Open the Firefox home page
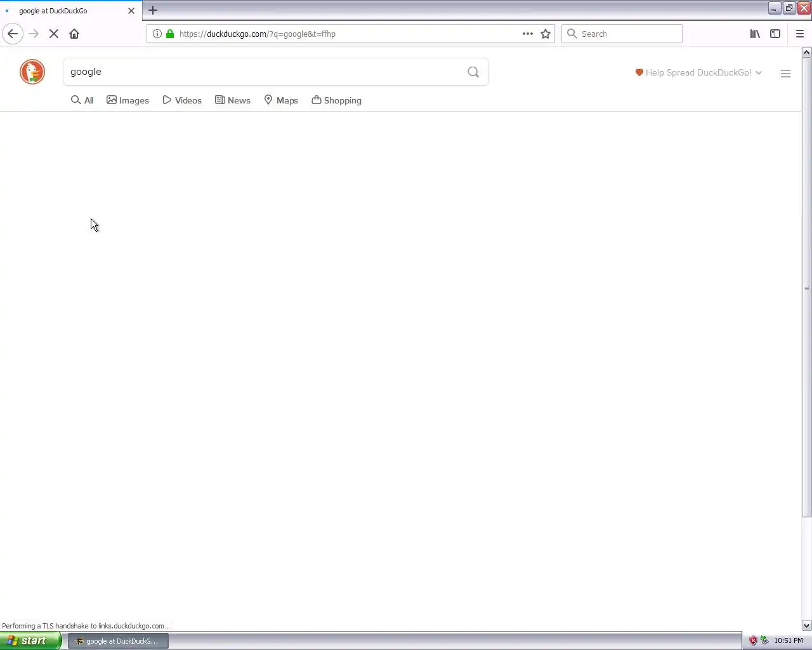 (74, 34)
